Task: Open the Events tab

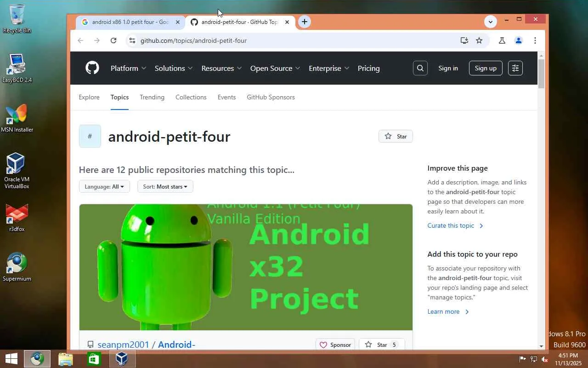Action: click(226, 97)
